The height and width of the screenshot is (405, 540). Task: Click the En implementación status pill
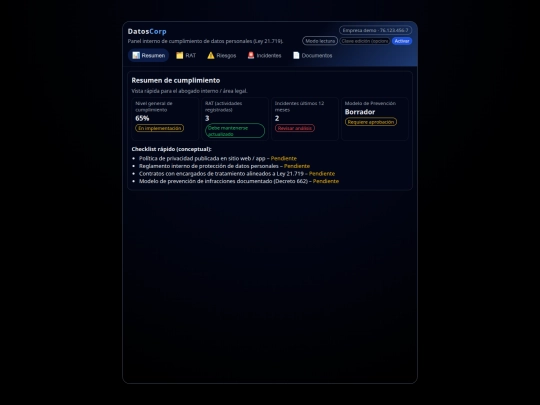coord(159,128)
